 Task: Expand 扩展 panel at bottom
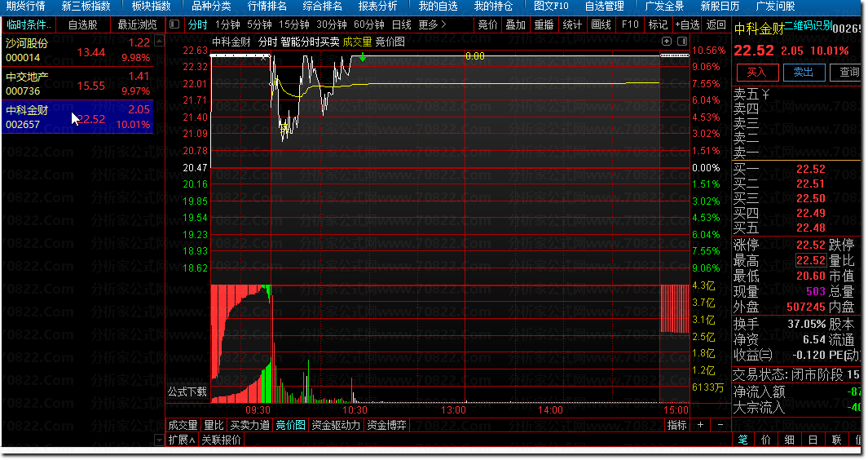[182, 440]
